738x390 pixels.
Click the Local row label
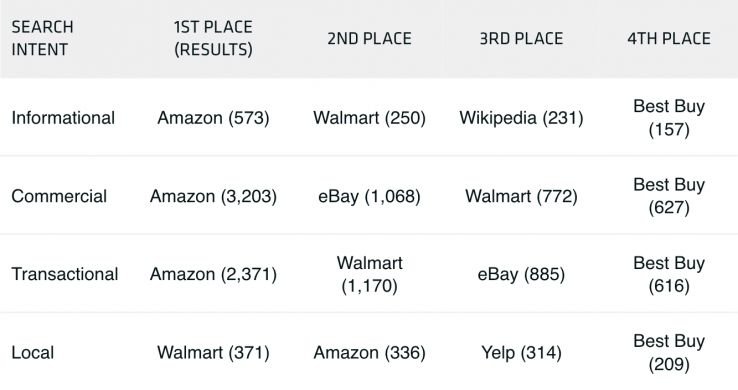32,352
